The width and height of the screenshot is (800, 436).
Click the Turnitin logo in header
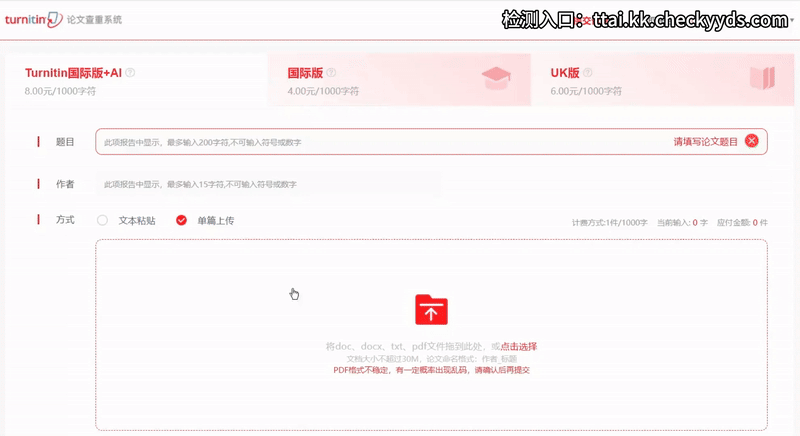[33, 19]
